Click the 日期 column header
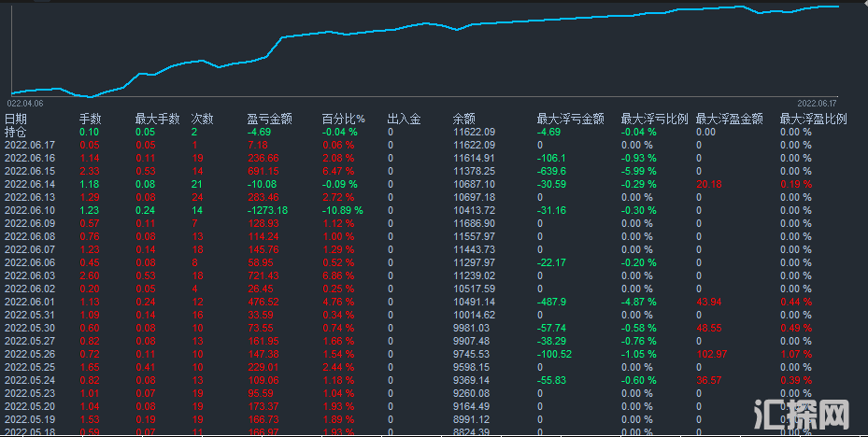 click(x=16, y=120)
